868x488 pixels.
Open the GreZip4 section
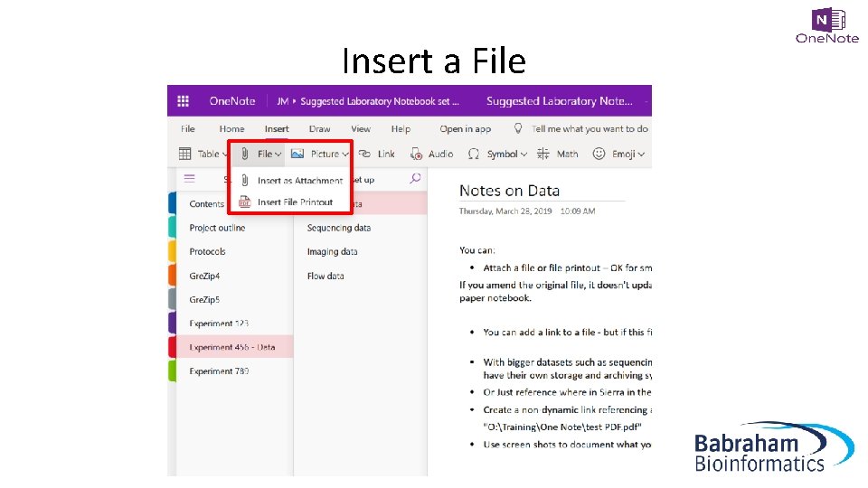pyautogui.click(x=204, y=276)
